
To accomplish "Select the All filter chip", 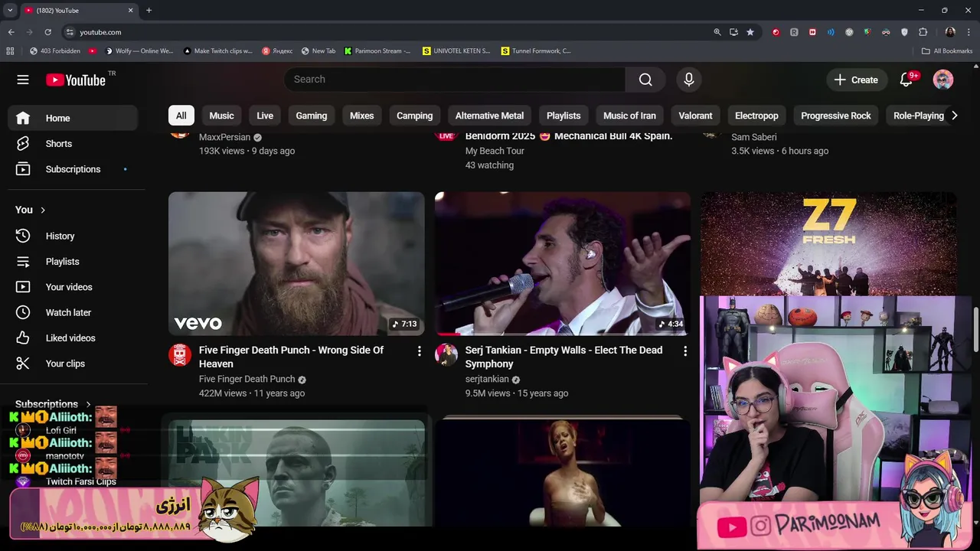I will pyautogui.click(x=181, y=116).
